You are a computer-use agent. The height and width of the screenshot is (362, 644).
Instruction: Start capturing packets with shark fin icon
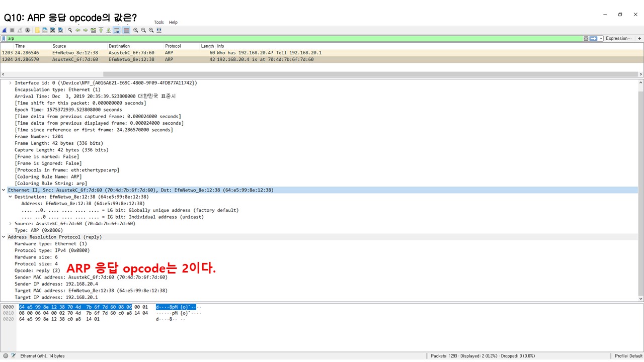4,30
